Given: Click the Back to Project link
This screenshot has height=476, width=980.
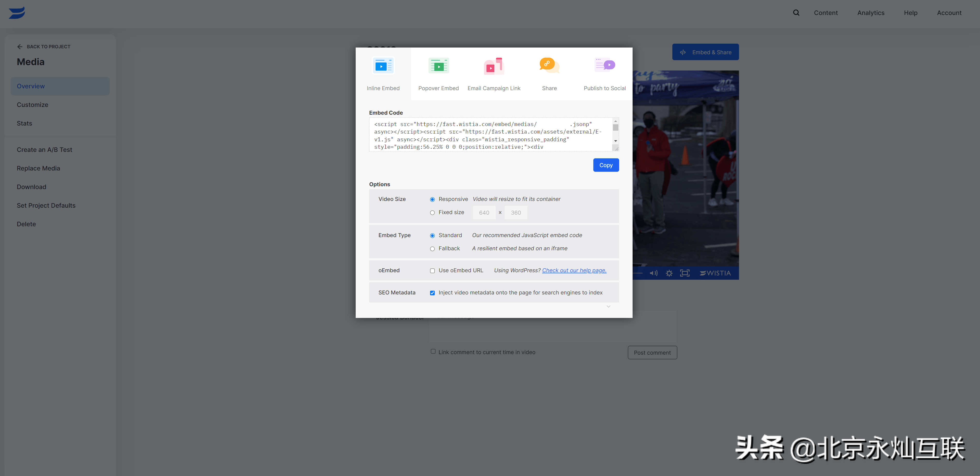Looking at the screenshot, I should 43,46.
